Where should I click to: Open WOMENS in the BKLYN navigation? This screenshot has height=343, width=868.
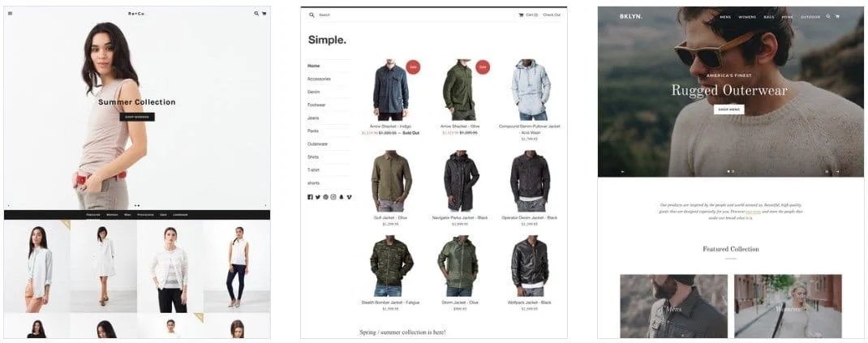[x=747, y=17]
